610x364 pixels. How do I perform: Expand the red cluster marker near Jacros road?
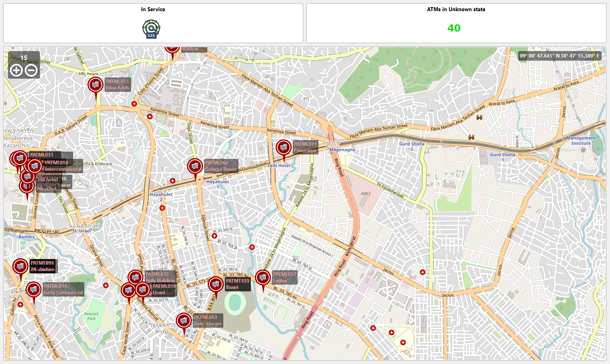(422, 272)
